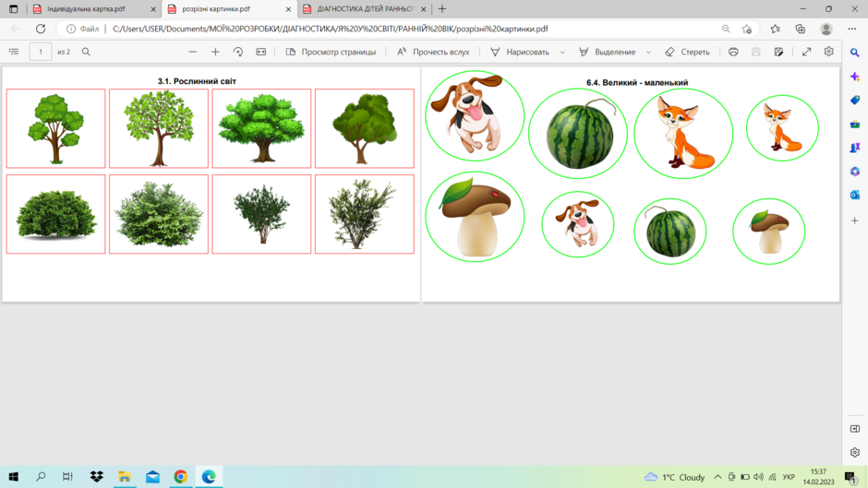Close the ДІАГНОСТИКА ДІТЕЙ tab
The height and width of the screenshot is (488, 868).
424,9
